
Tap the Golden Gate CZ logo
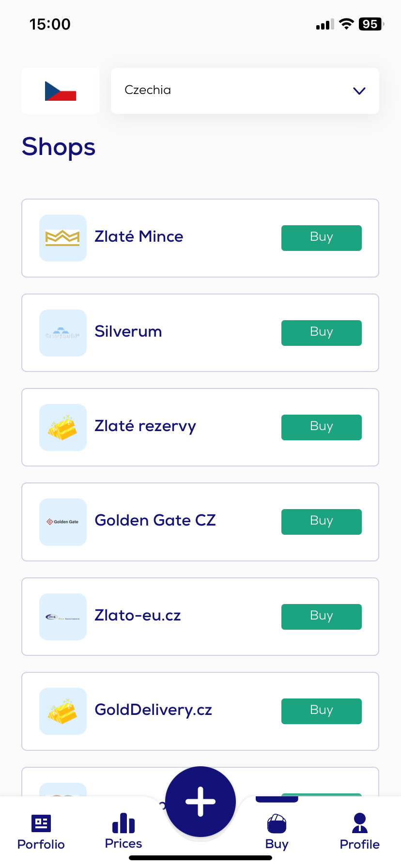(x=62, y=522)
